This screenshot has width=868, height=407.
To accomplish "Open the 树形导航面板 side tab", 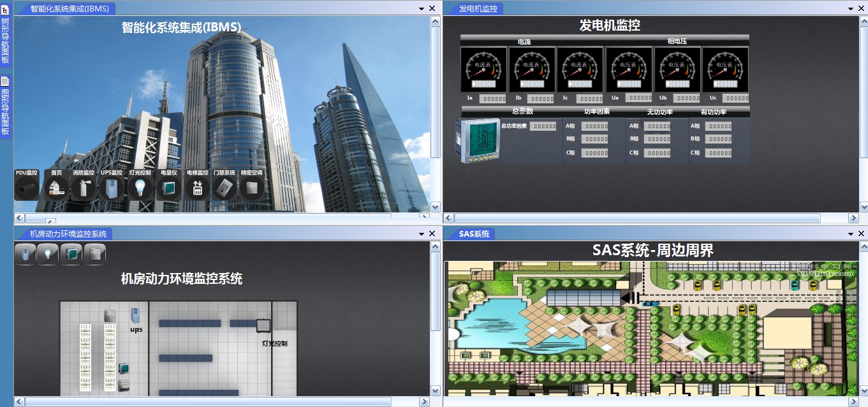I will [x=5, y=36].
